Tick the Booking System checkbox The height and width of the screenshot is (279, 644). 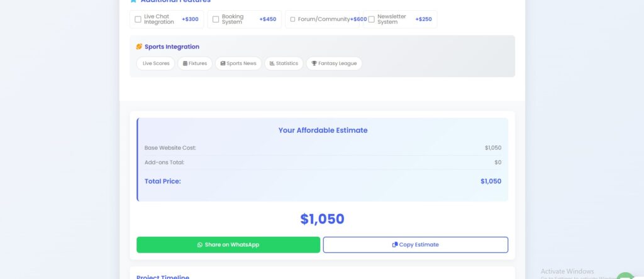[216, 20]
